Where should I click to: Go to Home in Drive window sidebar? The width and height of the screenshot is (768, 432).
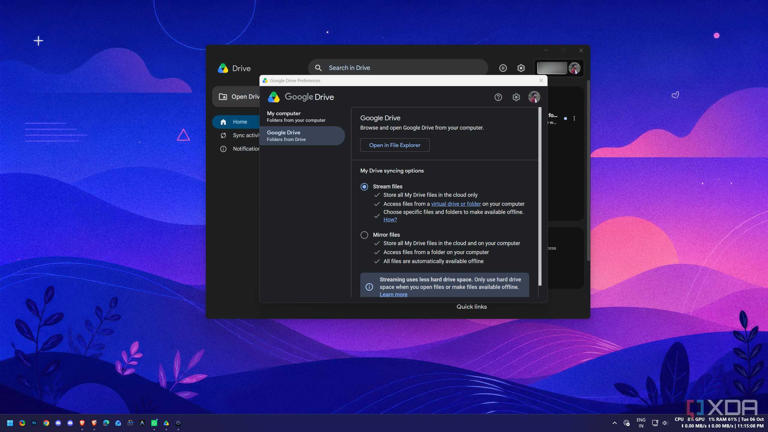(x=236, y=121)
